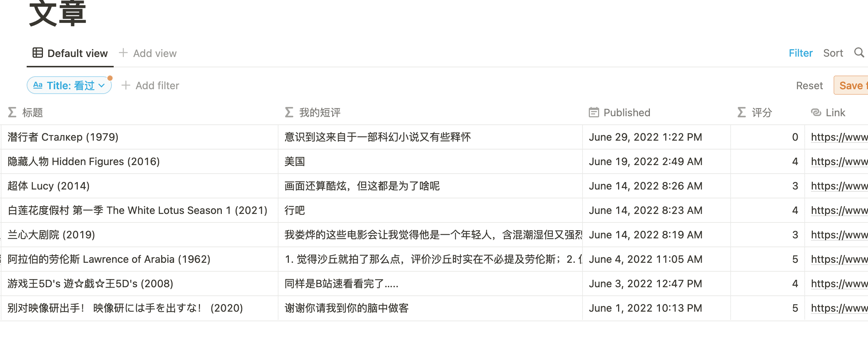This screenshot has height=342, width=868.
Task: Click the Reset button
Action: [809, 86]
